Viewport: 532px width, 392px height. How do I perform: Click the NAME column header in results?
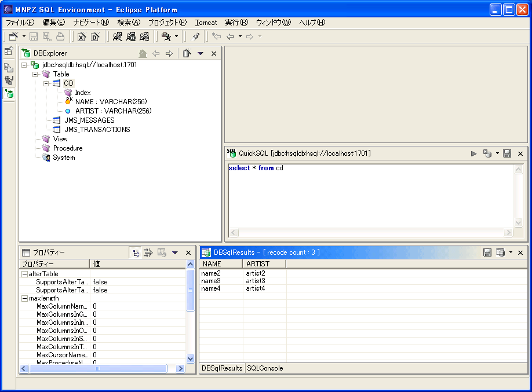(221, 264)
